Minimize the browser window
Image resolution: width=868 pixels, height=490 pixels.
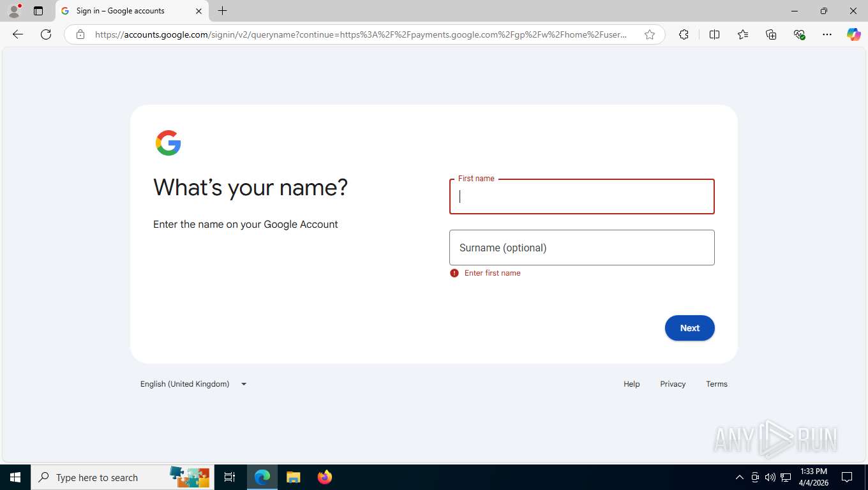coord(795,11)
